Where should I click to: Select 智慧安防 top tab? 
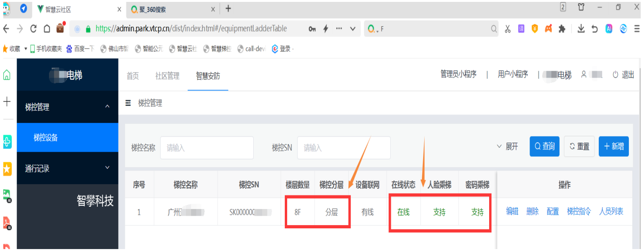point(208,76)
